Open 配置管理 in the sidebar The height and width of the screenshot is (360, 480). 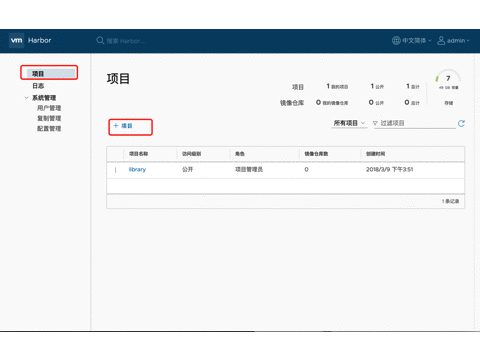click(49, 129)
